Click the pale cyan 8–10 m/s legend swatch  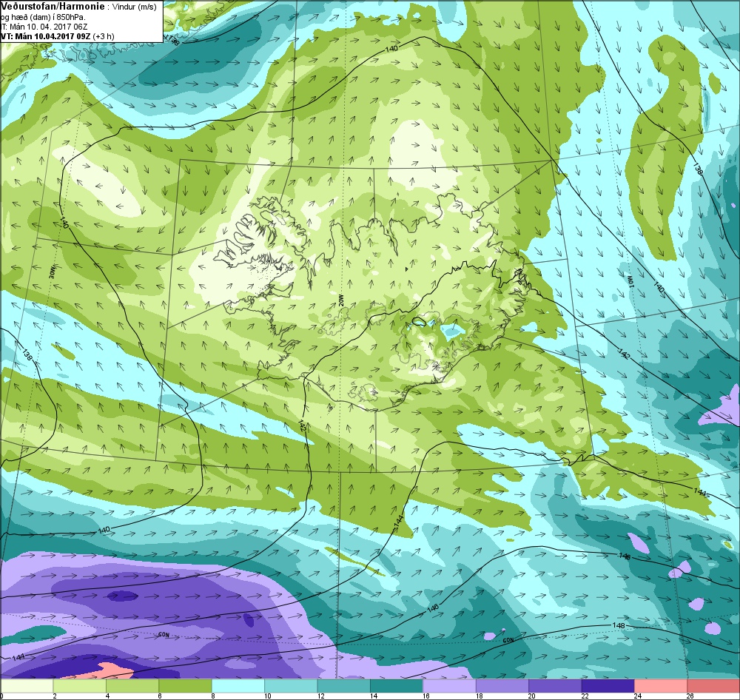[x=238, y=685]
